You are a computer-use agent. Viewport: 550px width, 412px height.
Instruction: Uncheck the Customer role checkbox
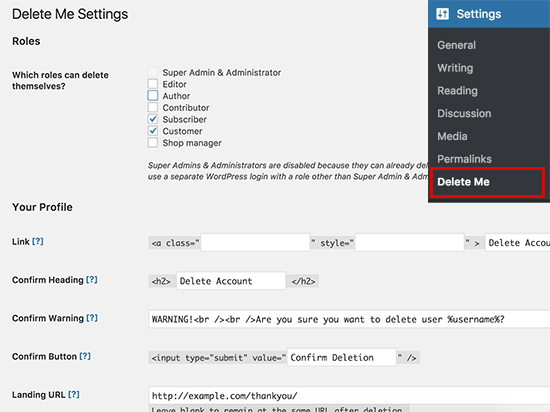point(153,131)
